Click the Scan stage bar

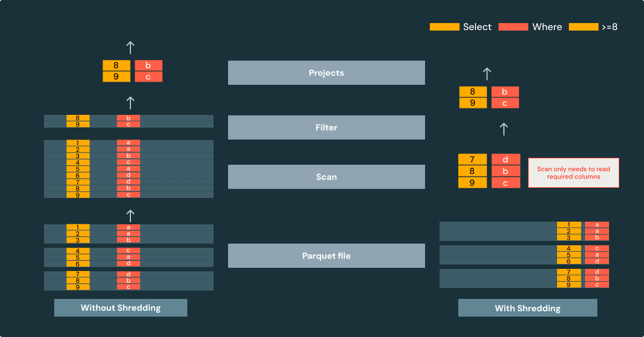(326, 177)
